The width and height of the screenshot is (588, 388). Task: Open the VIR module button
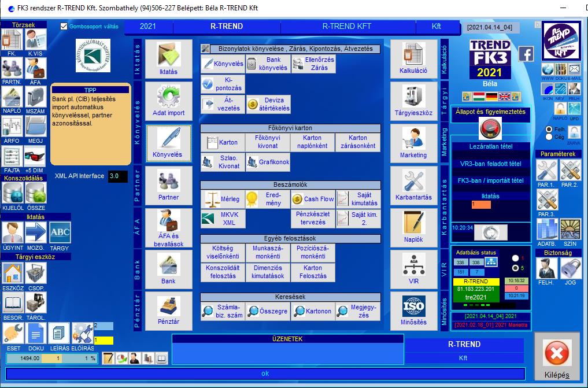(x=413, y=269)
